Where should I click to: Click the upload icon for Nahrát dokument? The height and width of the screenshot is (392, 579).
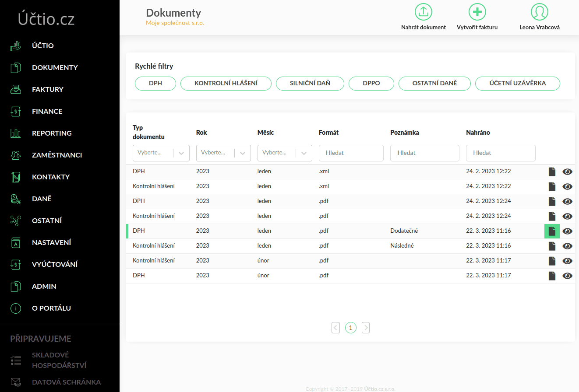[423, 12]
